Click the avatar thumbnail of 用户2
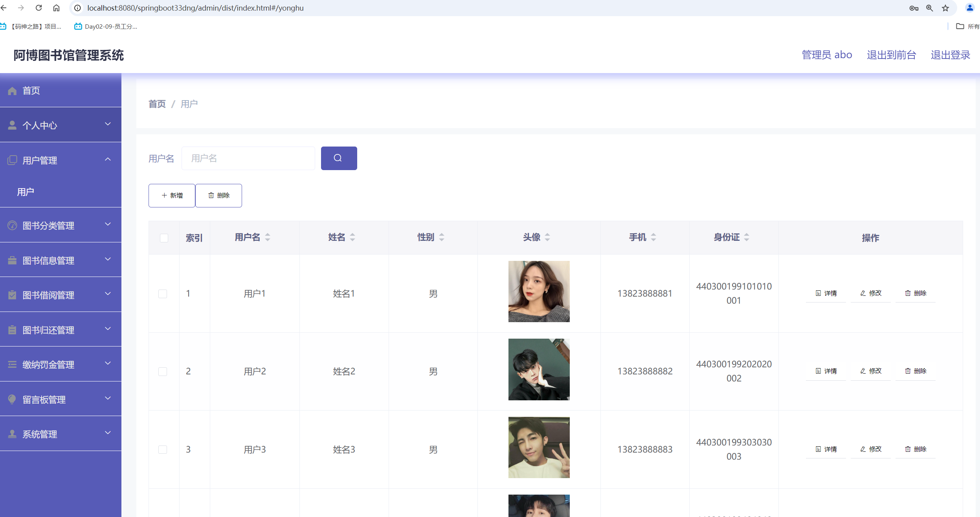Screen dimensions: 980x517 point(539,369)
